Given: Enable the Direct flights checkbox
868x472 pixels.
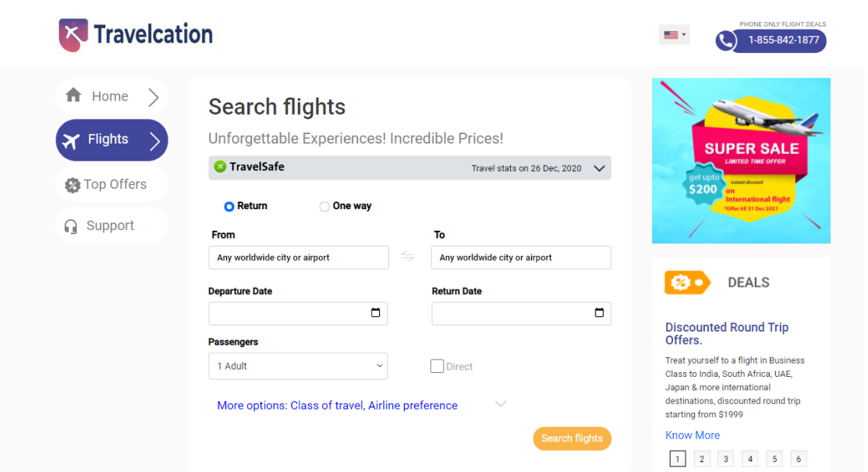Looking at the screenshot, I should coord(438,366).
